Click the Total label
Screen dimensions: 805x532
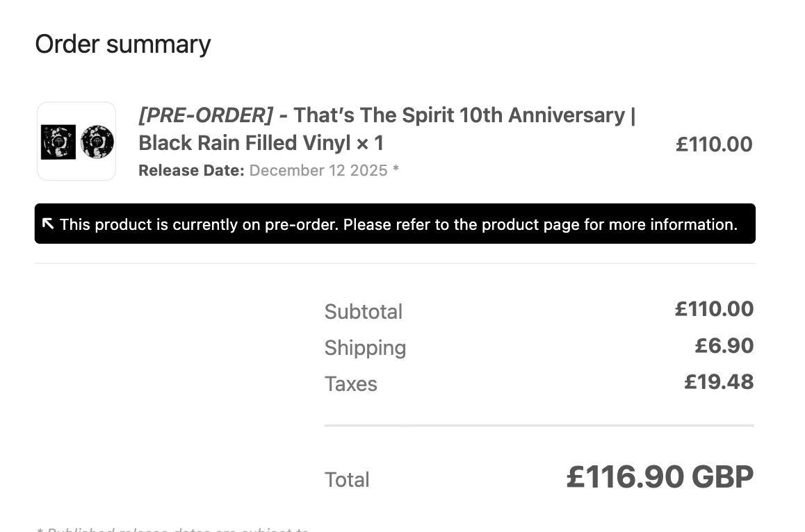347,480
